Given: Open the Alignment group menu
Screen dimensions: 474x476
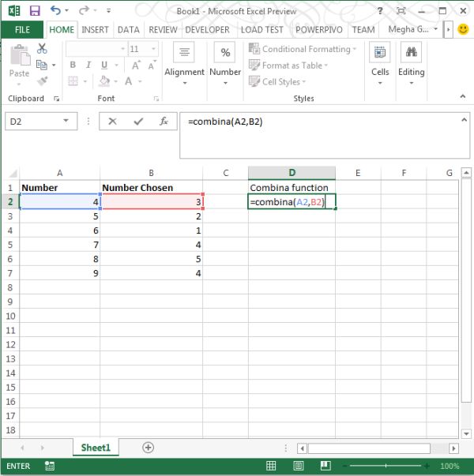Looking at the screenshot, I should click(x=184, y=64).
